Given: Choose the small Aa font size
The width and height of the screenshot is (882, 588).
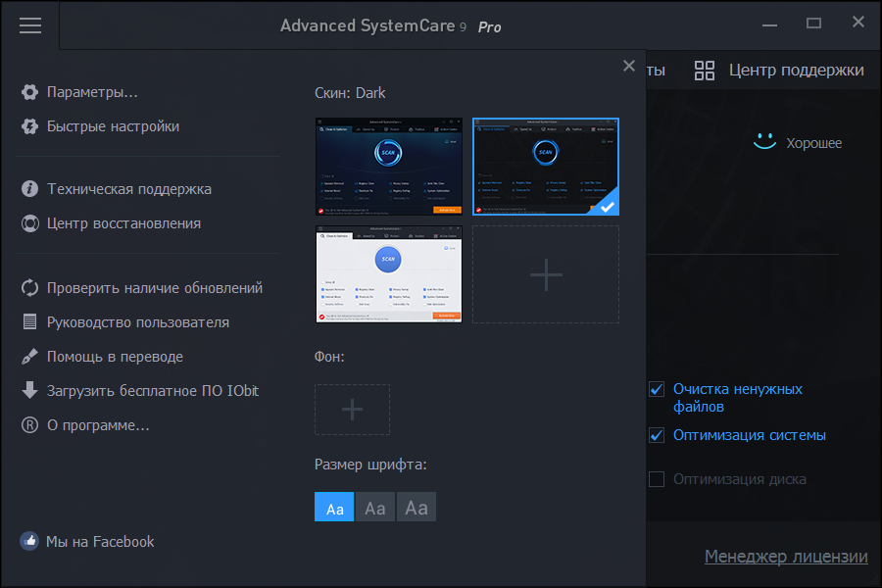Looking at the screenshot, I should coord(334,507).
